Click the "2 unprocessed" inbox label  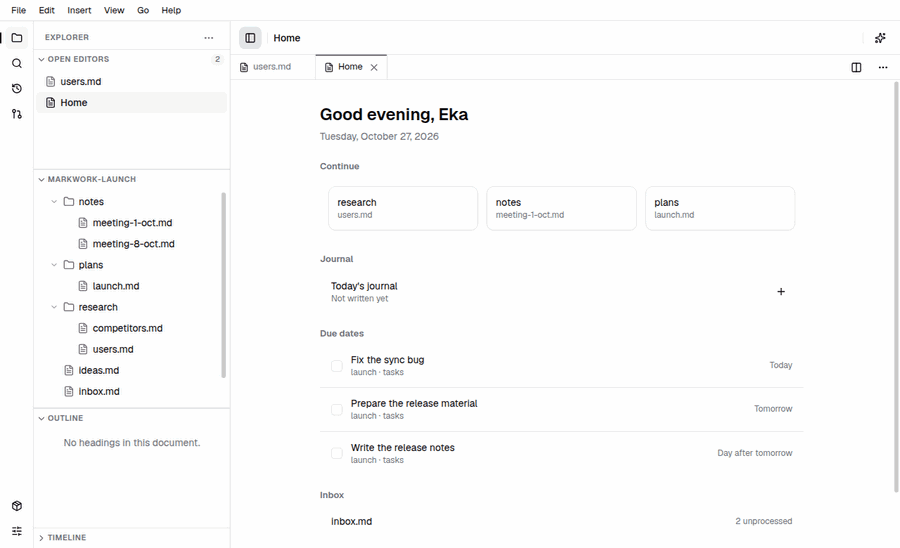coord(763,521)
